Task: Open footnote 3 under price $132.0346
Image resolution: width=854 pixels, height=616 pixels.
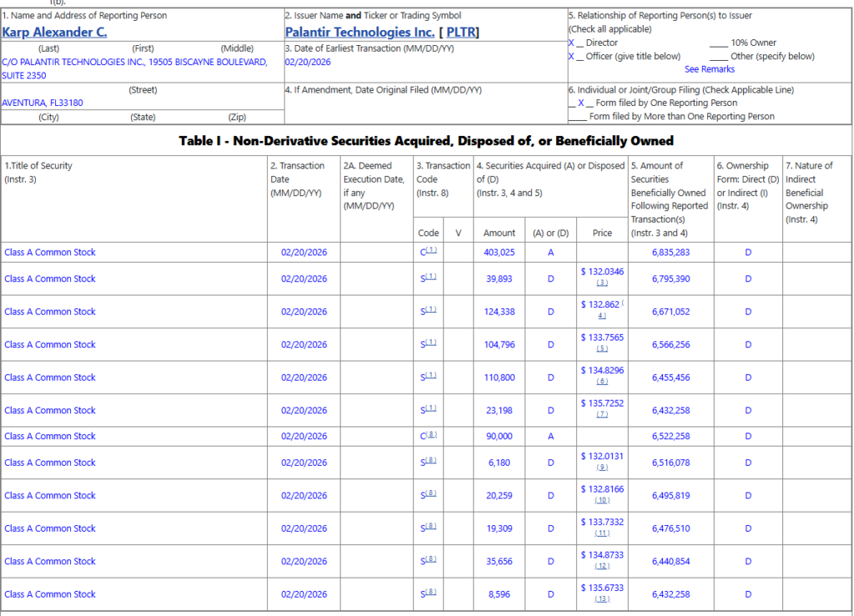Action: [602, 283]
